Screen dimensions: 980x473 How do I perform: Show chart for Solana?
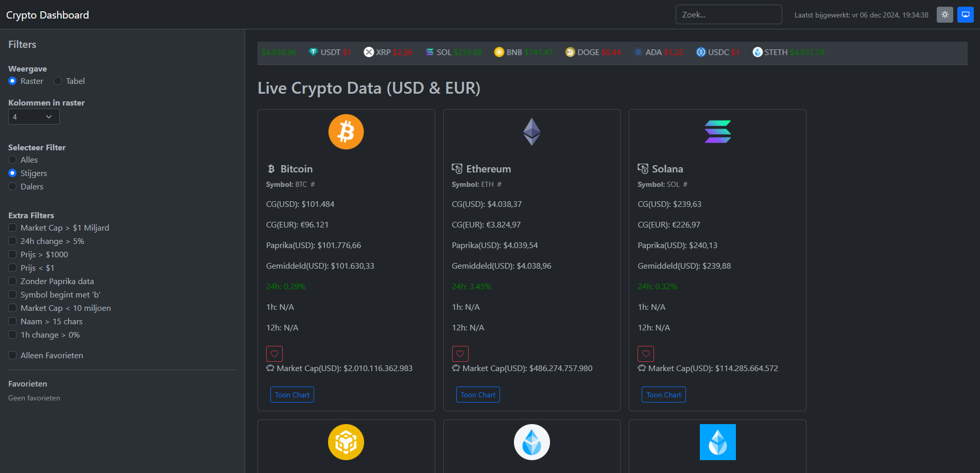tap(664, 395)
